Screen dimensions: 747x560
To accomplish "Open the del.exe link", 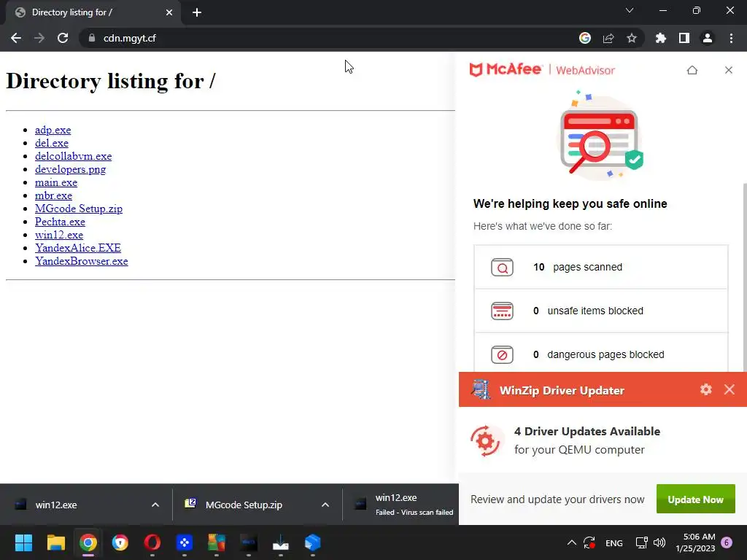I will [52, 143].
